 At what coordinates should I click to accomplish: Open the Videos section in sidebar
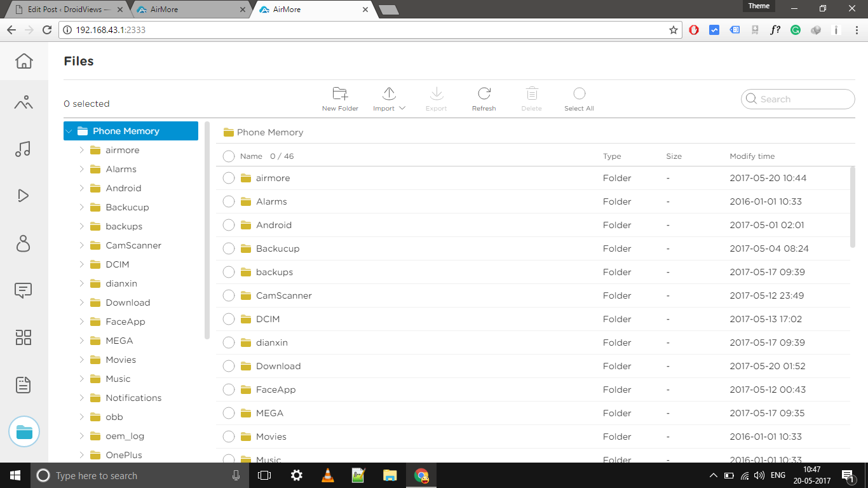pos(24,196)
